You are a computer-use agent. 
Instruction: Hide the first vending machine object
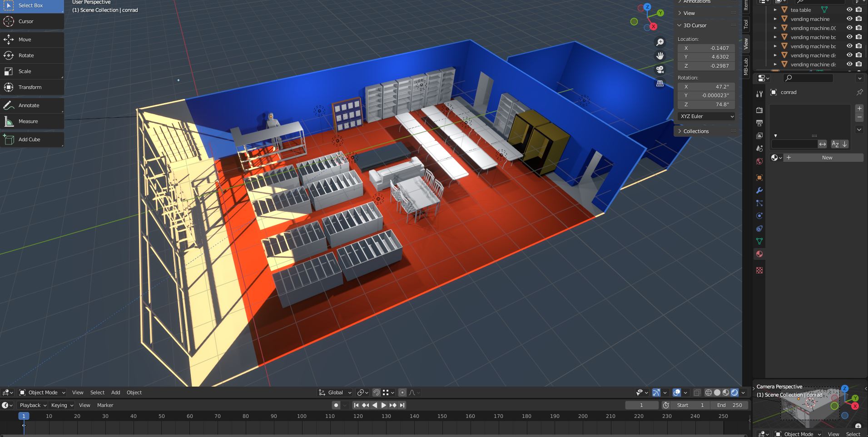click(849, 19)
